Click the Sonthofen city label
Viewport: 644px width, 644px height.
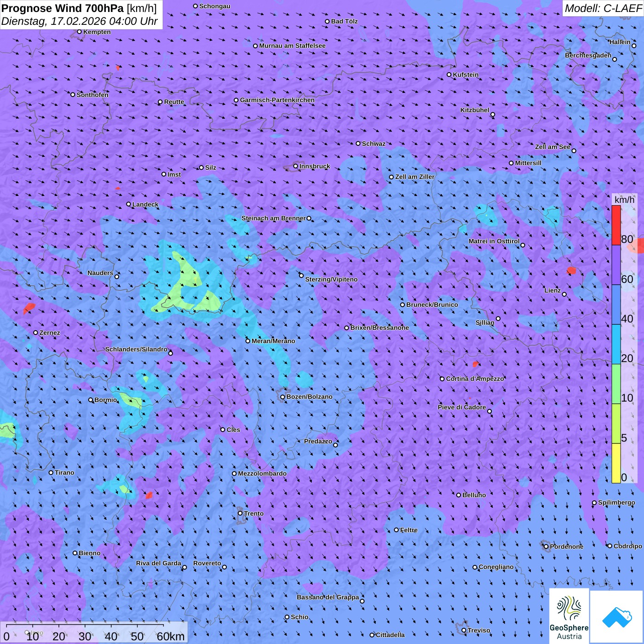92,95
